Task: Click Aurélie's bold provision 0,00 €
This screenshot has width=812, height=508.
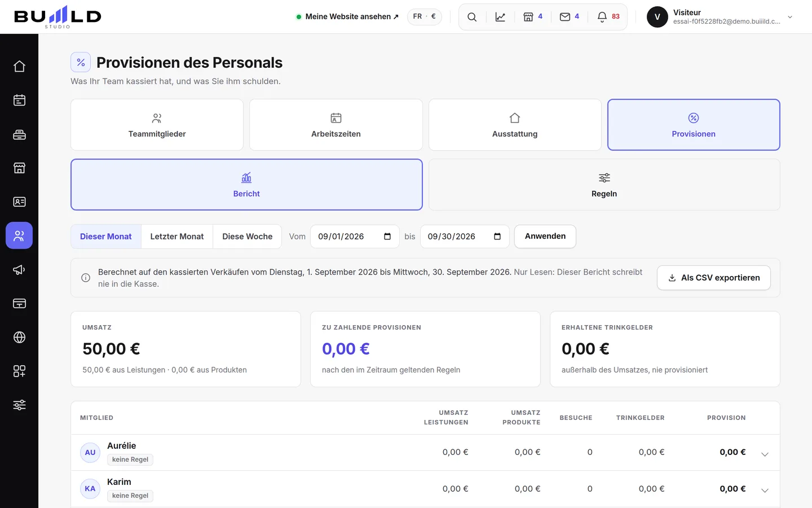Action: pos(732,452)
